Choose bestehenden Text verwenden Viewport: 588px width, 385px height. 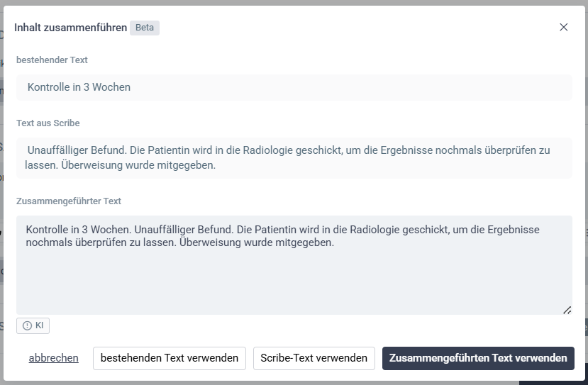(x=170, y=358)
